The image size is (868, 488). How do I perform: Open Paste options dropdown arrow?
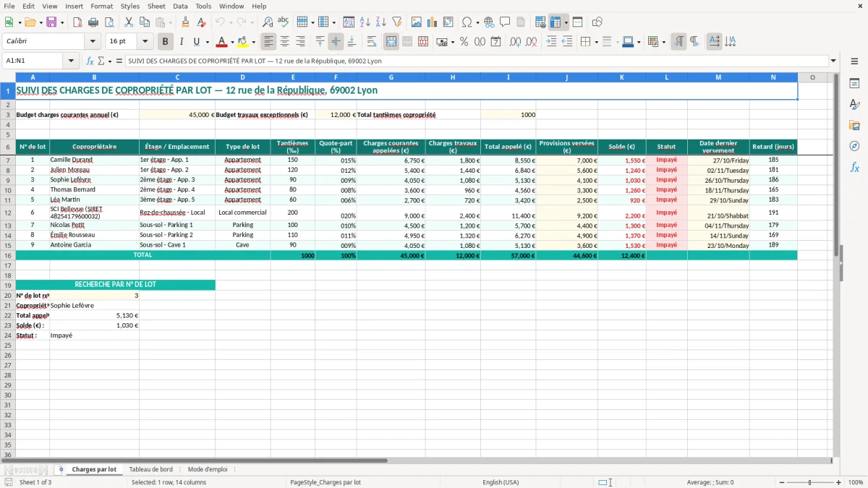point(170,22)
